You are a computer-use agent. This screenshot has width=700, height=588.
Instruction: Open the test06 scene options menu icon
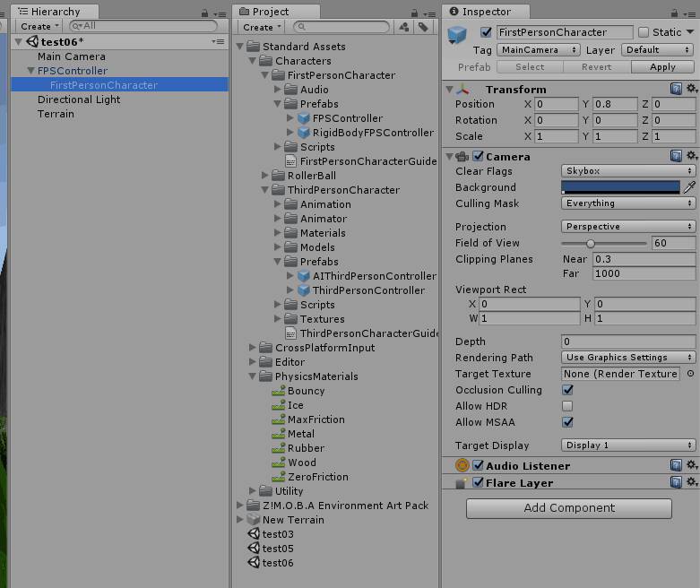pos(218,41)
